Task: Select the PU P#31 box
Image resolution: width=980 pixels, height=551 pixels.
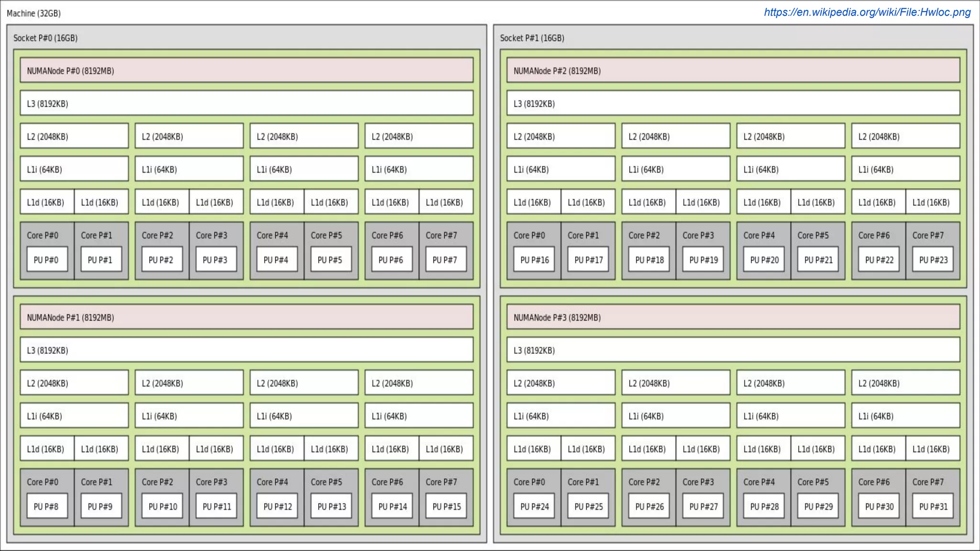Action: point(933,507)
